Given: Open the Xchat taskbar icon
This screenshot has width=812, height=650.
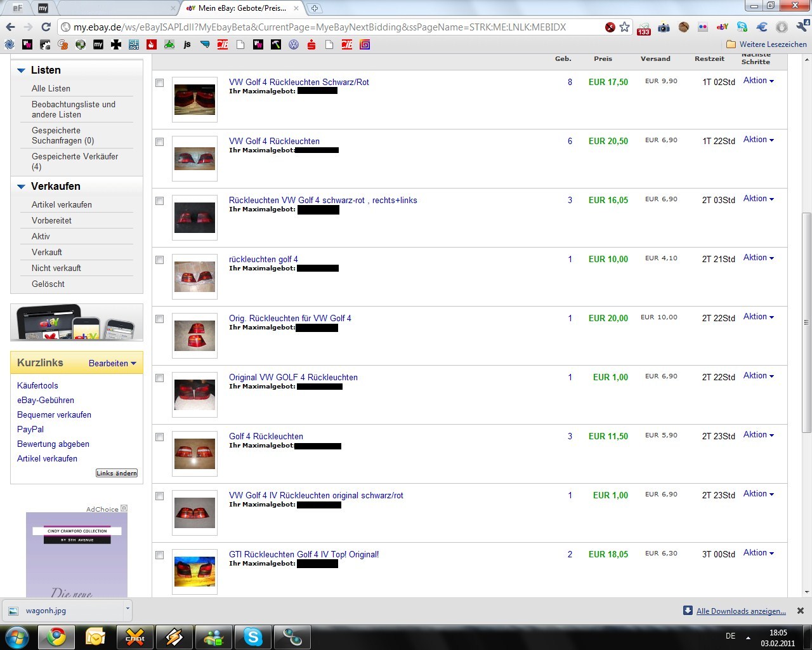Looking at the screenshot, I should pos(134,637).
